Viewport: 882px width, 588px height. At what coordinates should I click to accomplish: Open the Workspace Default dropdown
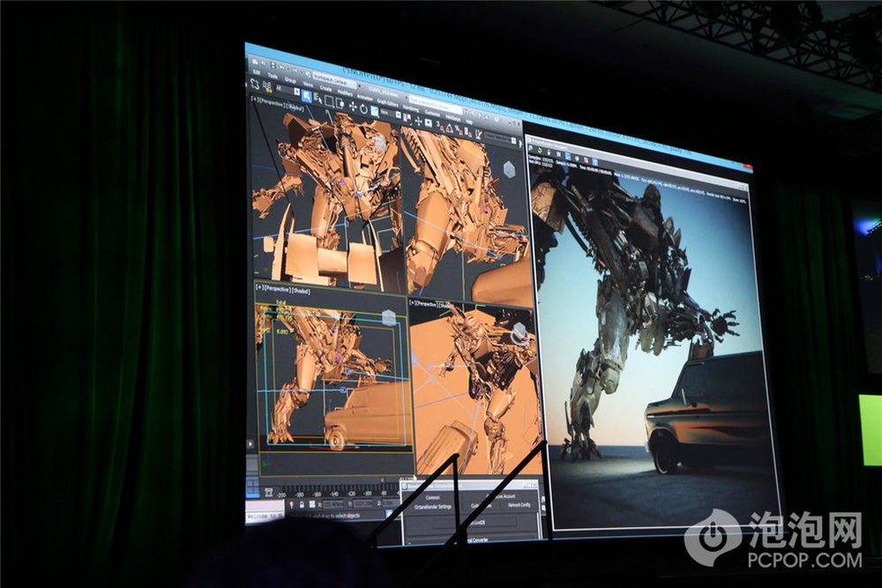[x=334, y=81]
